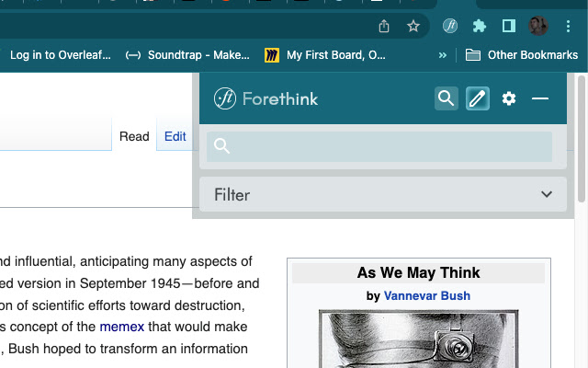Viewport: 588px width, 368px height.
Task: Toggle the browser side panel icon
Action: pyautogui.click(x=509, y=26)
